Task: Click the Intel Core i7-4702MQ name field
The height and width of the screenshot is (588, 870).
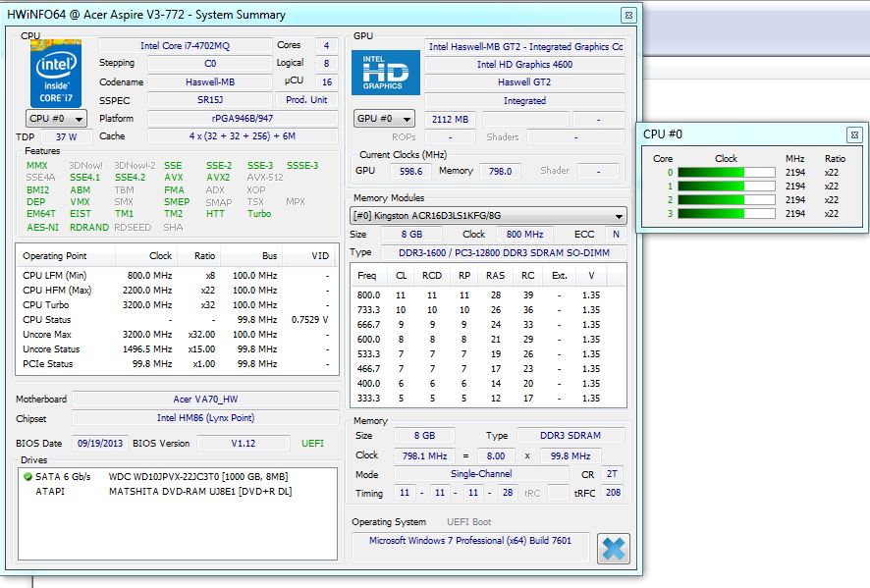Action: 185,45
